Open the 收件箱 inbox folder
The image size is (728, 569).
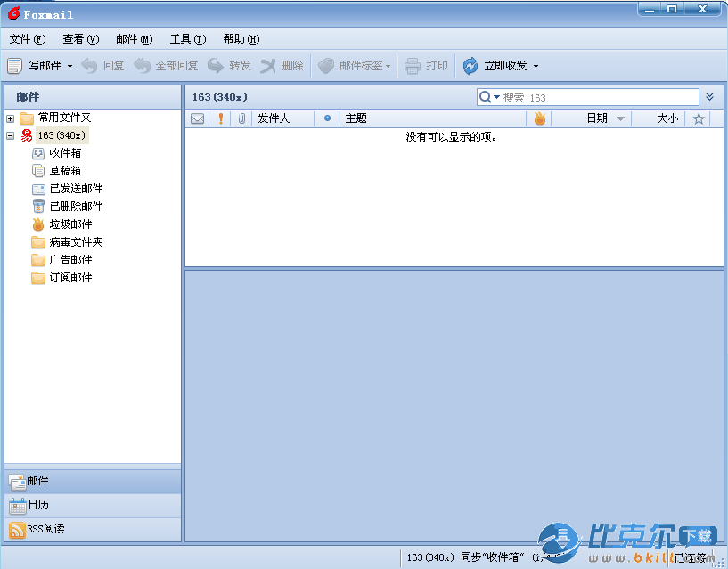[64, 153]
